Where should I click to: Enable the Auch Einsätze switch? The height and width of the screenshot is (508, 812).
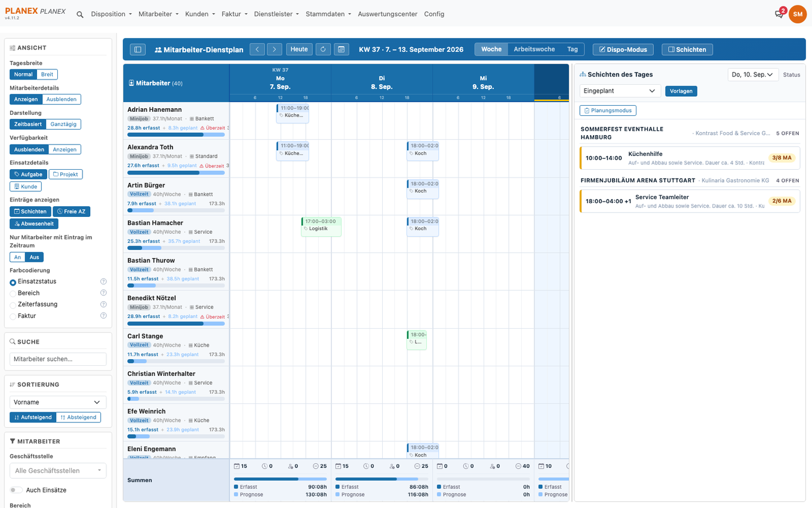(16, 490)
